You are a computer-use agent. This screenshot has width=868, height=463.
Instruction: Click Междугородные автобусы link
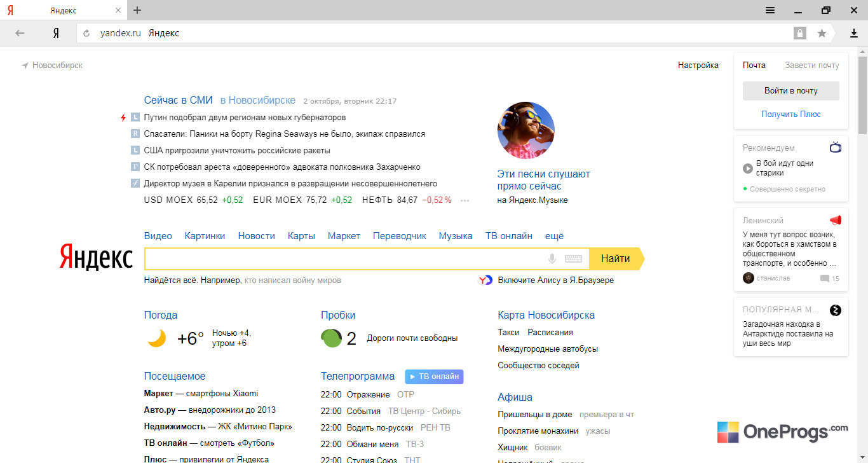[x=548, y=349]
